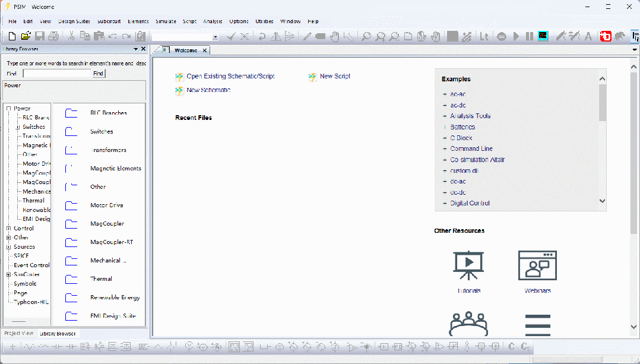
Task: Select the 'Symbols' tree item
Action: [x=25, y=284]
